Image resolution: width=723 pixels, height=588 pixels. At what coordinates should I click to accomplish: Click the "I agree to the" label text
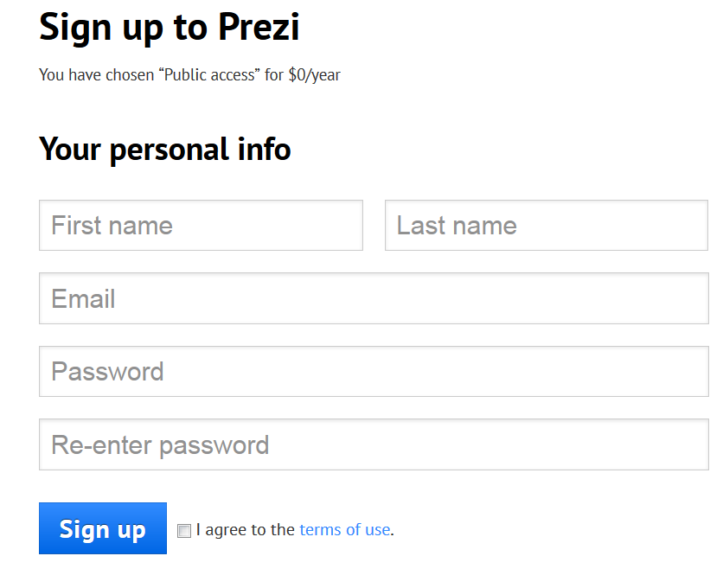pyautogui.click(x=245, y=530)
